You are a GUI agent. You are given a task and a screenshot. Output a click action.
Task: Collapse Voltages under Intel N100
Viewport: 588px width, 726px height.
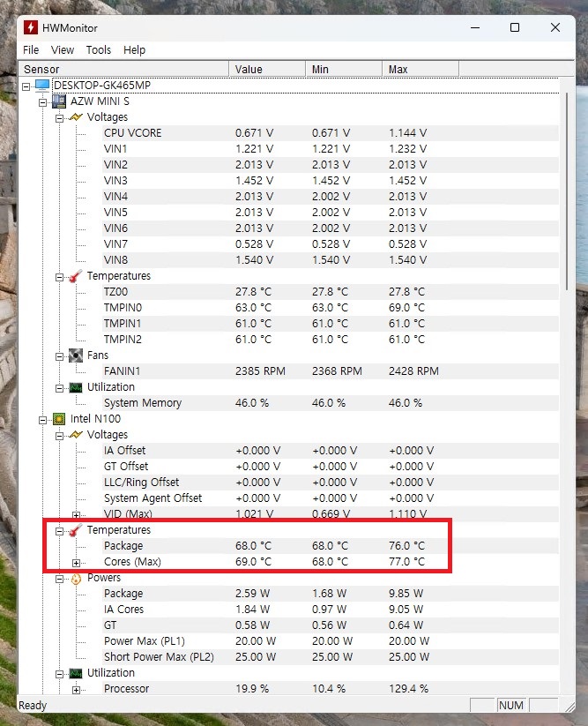[60, 436]
